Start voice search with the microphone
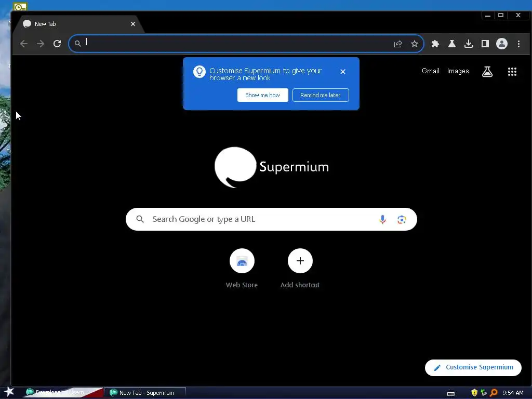Image resolution: width=532 pixels, height=399 pixels. click(382, 220)
